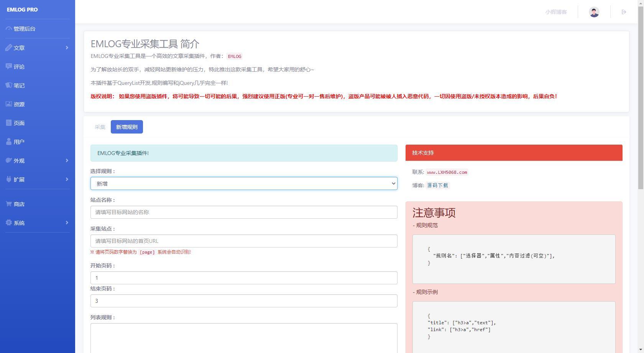644x353 pixels.
Task: Focus the 采集站点 URL input field
Action: click(244, 241)
